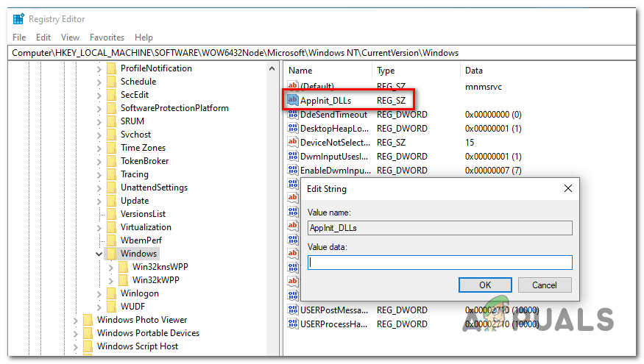
Task: Click the DdeSendTimeout DWORD value icon
Action: click(x=292, y=115)
